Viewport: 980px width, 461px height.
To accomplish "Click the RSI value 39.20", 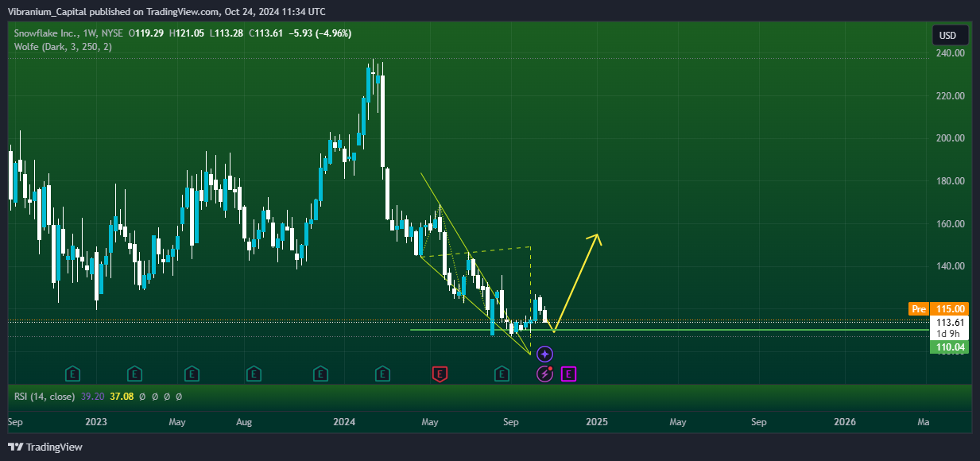I will tap(93, 396).
